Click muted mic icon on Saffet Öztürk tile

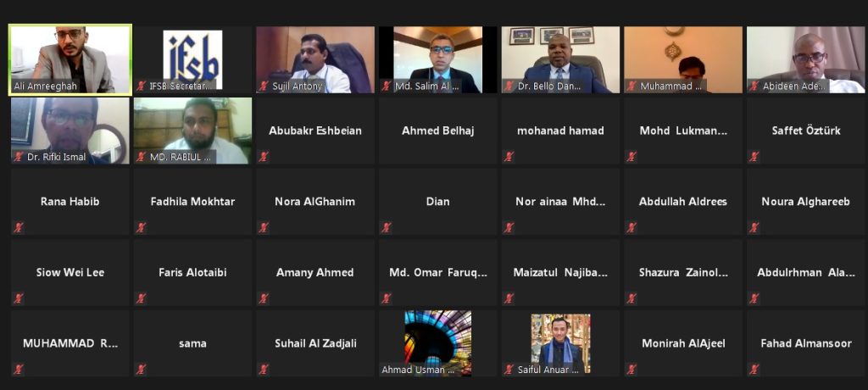pyautogui.click(x=754, y=157)
